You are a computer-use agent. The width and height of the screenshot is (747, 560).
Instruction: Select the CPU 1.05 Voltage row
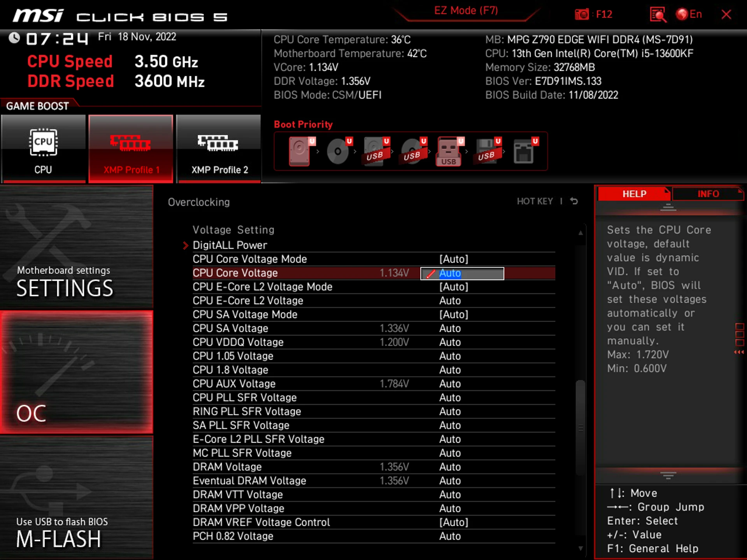click(373, 356)
